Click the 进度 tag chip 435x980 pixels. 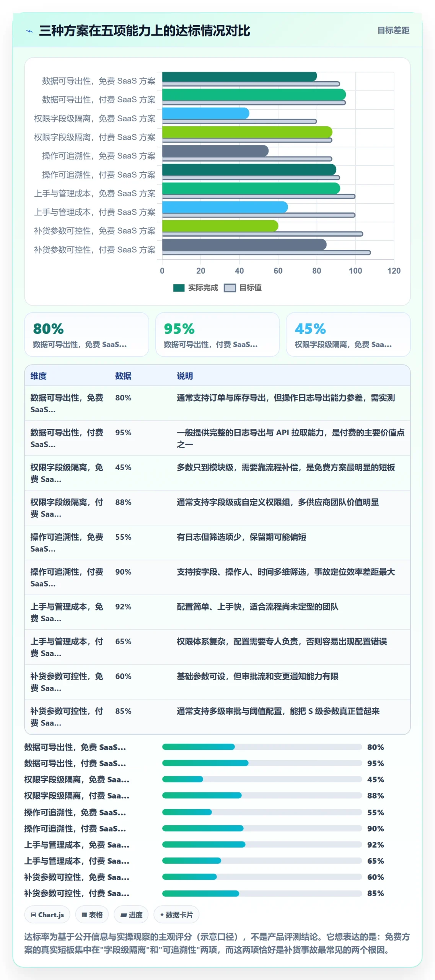coord(131,915)
